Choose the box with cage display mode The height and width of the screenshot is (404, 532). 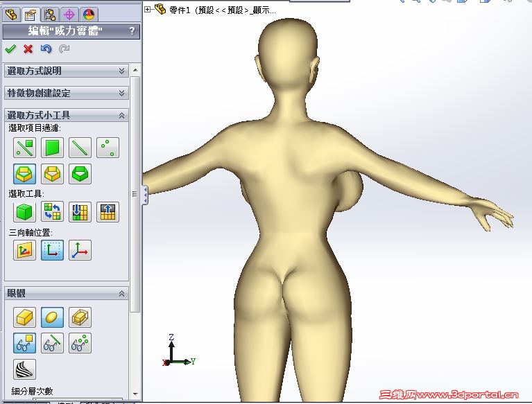80,317
